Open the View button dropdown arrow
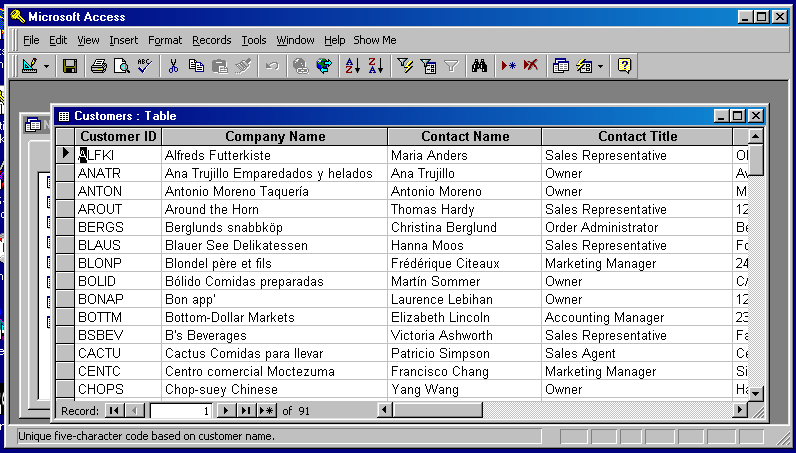Viewport: 796px width, 453px height. pyautogui.click(x=46, y=66)
